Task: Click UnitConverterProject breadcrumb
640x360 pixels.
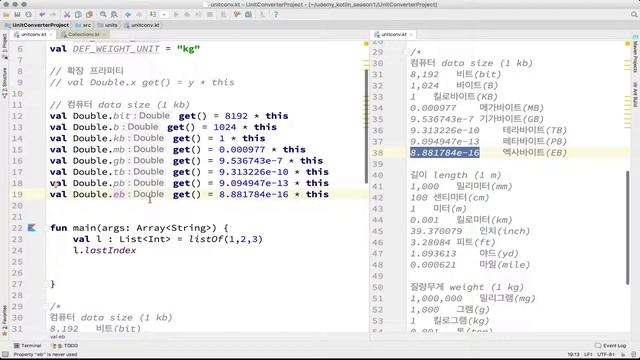Action: point(37,25)
